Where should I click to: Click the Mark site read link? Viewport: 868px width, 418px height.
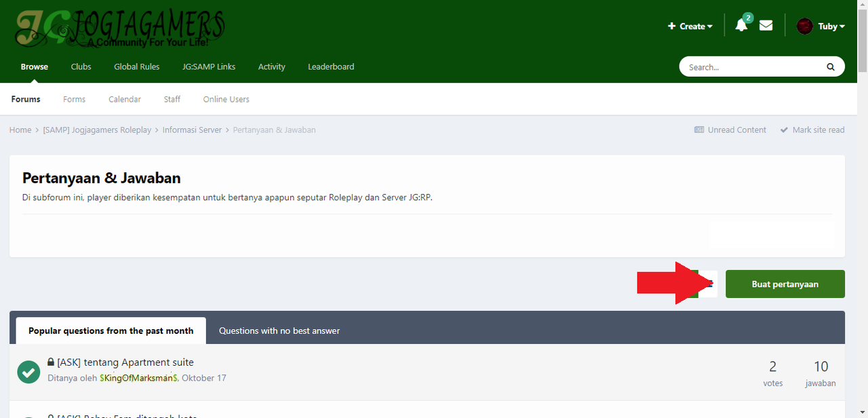pos(812,130)
